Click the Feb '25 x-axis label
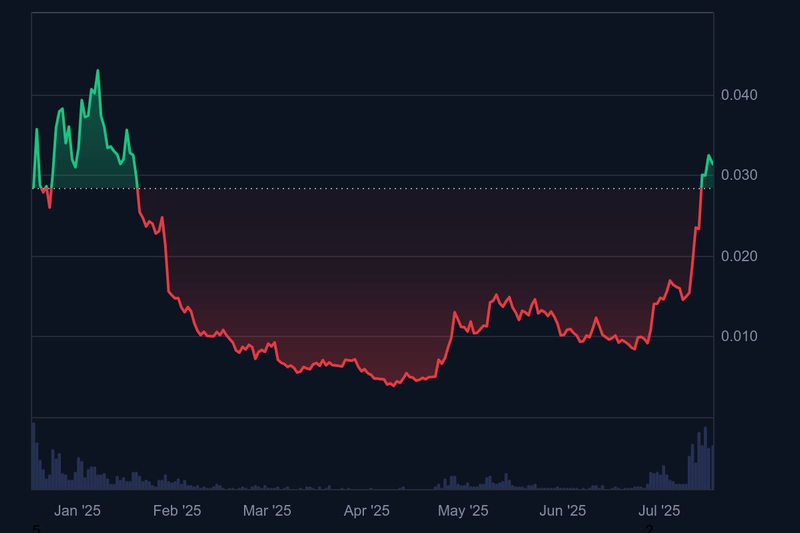Image resolution: width=800 pixels, height=533 pixels. point(177,511)
